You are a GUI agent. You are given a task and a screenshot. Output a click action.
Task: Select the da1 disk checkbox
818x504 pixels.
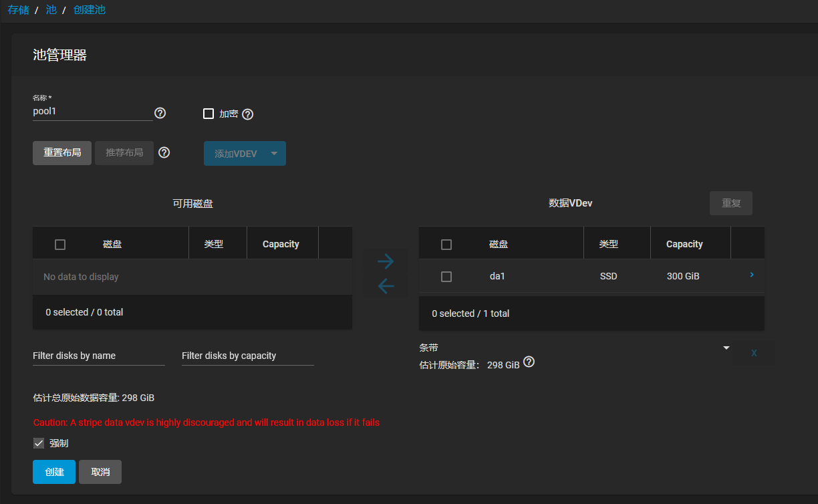[x=446, y=277]
